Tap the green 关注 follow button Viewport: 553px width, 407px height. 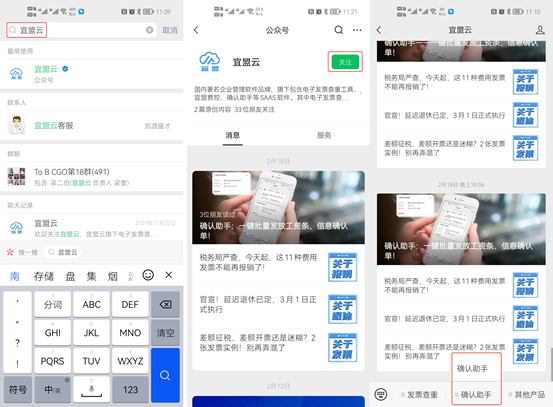coord(345,62)
